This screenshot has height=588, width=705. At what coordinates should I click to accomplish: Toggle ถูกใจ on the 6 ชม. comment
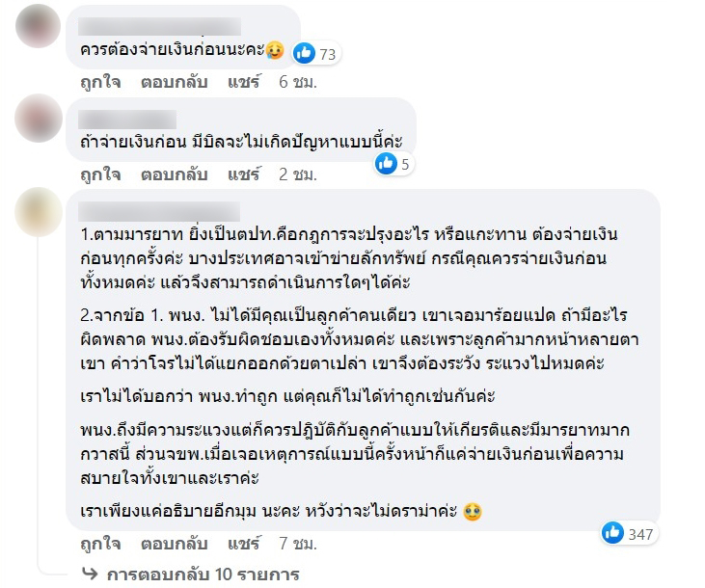point(100,82)
